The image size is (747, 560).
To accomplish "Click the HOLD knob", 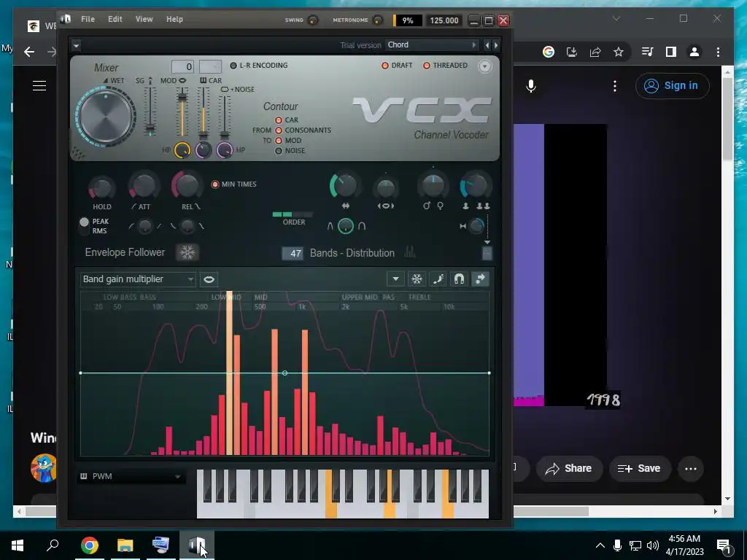I will [101, 188].
